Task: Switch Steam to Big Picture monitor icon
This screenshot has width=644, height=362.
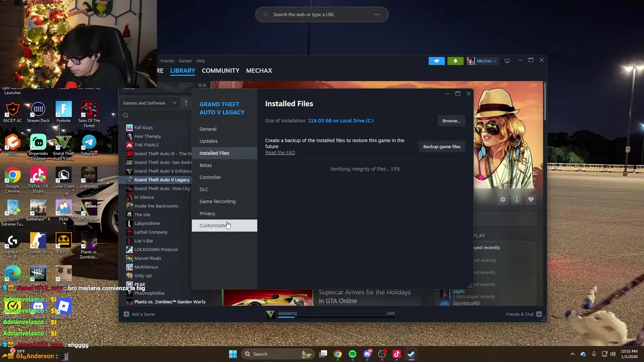Action: (x=507, y=61)
